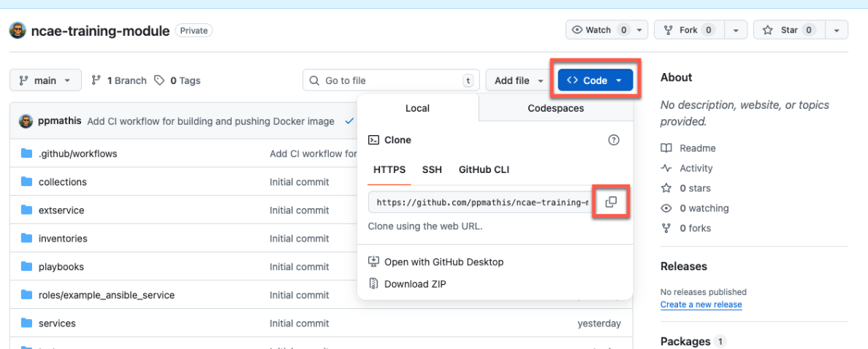Click Initial commit message for inventories
This screenshot has width=868, height=349.
(300, 238)
